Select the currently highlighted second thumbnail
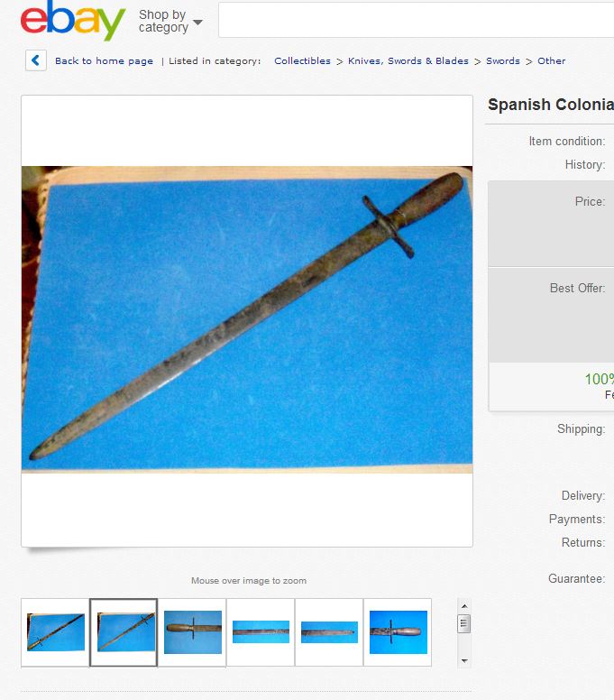Screen dimensions: 614x700 124,632
